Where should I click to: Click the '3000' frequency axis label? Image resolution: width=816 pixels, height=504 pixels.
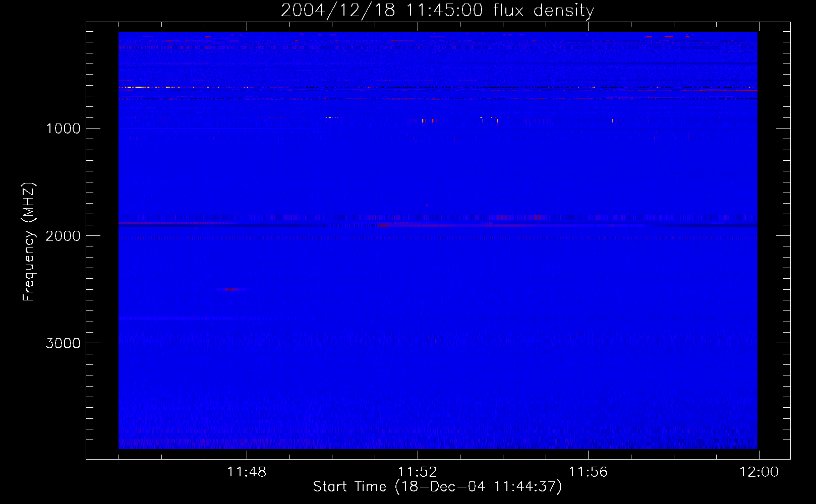tap(63, 343)
